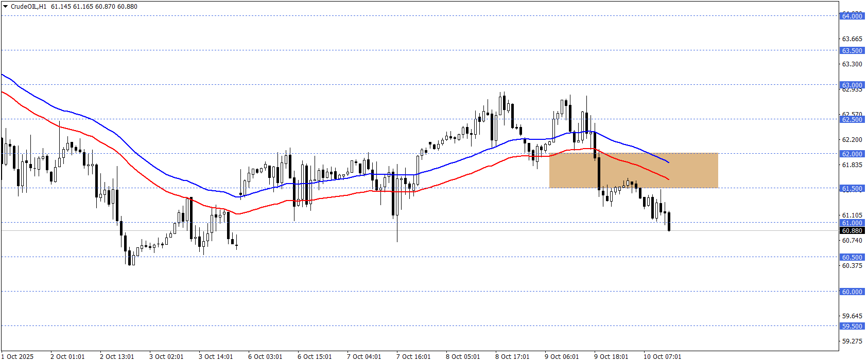The image size is (868, 363).
Task: Select the 59.500 price level label
Action: [x=852, y=326]
